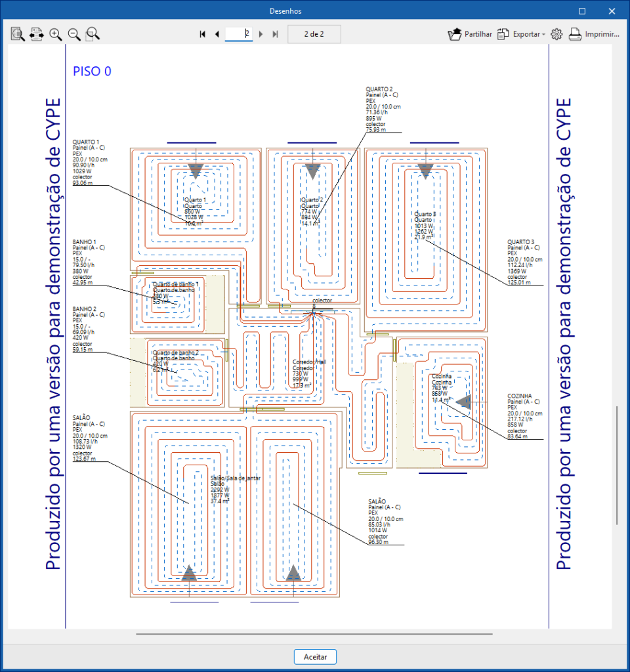630x672 pixels.
Task: Click the vertical scrollbar thumb
Action: [617, 465]
